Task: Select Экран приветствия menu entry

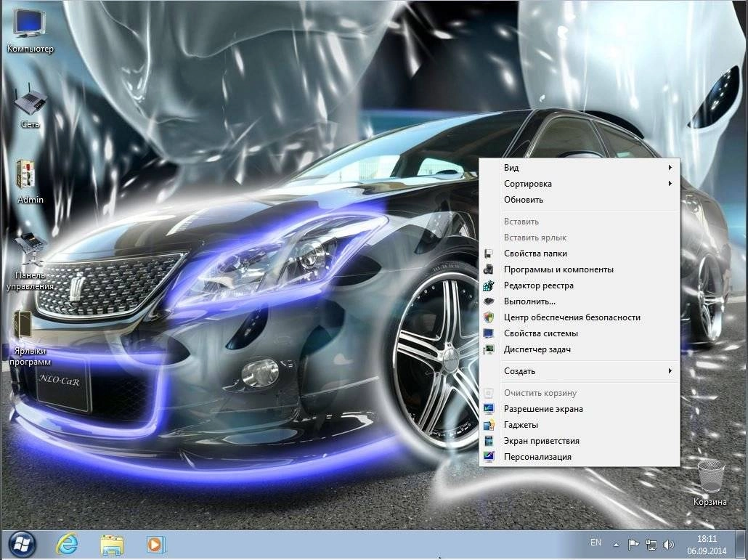Action: click(579, 441)
